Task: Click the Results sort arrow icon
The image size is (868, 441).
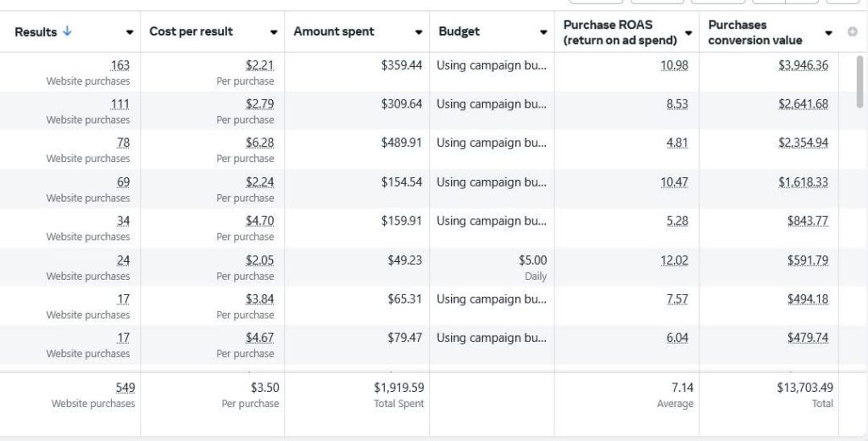Action: pyautogui.click(x=68, y=31)
